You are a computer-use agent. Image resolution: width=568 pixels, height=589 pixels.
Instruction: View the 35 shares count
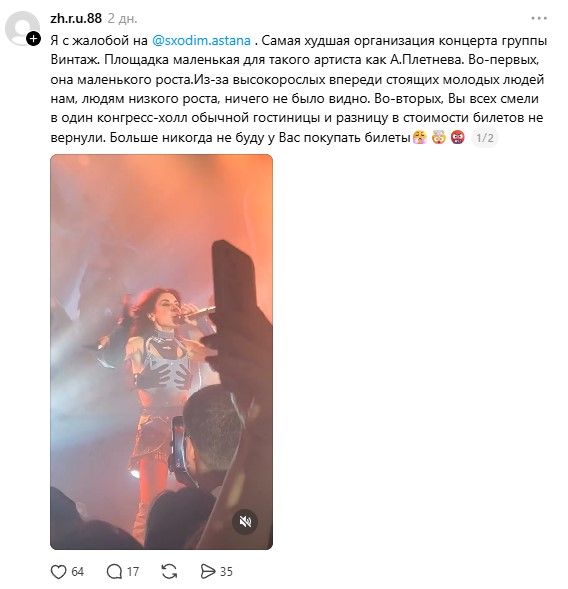click(x=226, y=572)
